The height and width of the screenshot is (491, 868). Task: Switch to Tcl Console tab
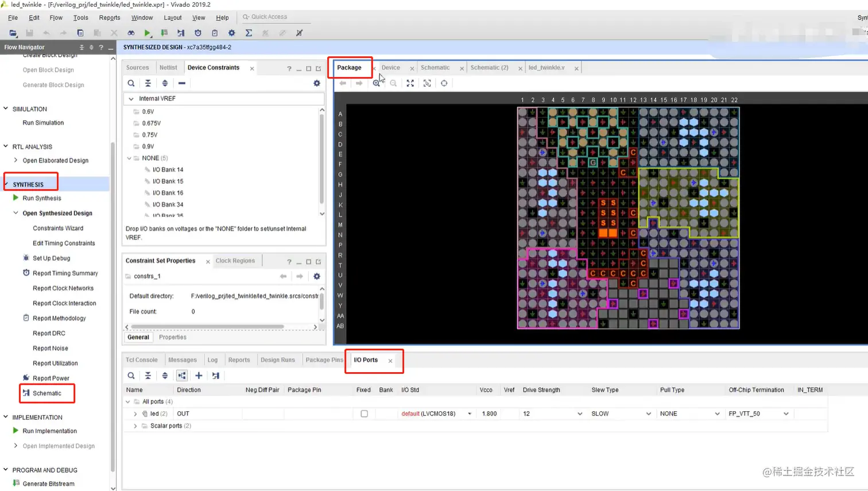point(141,360)
